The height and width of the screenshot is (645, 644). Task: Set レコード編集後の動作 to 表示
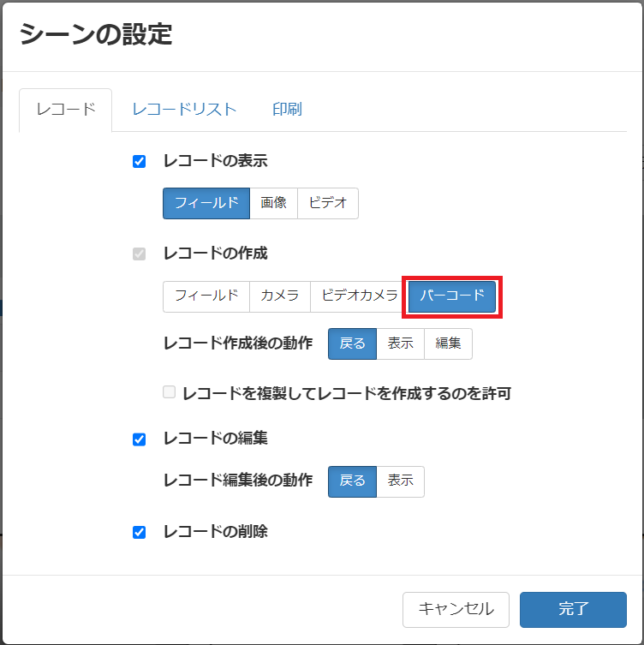coord(400,481)
